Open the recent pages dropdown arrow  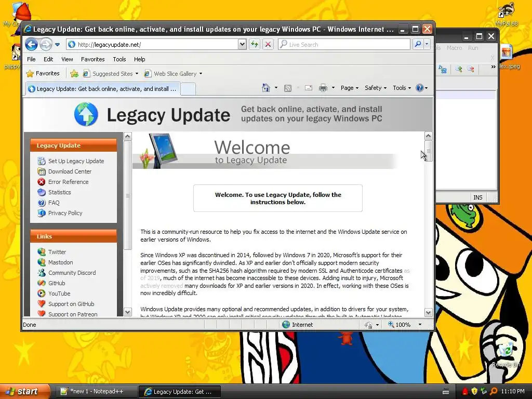(57, 45)
